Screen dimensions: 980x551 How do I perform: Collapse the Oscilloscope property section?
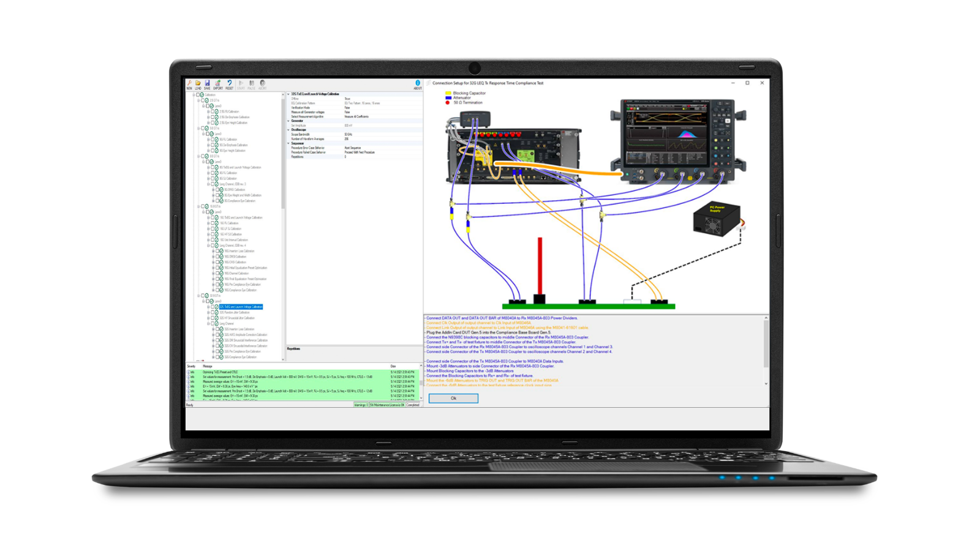[x=288, y=130]
